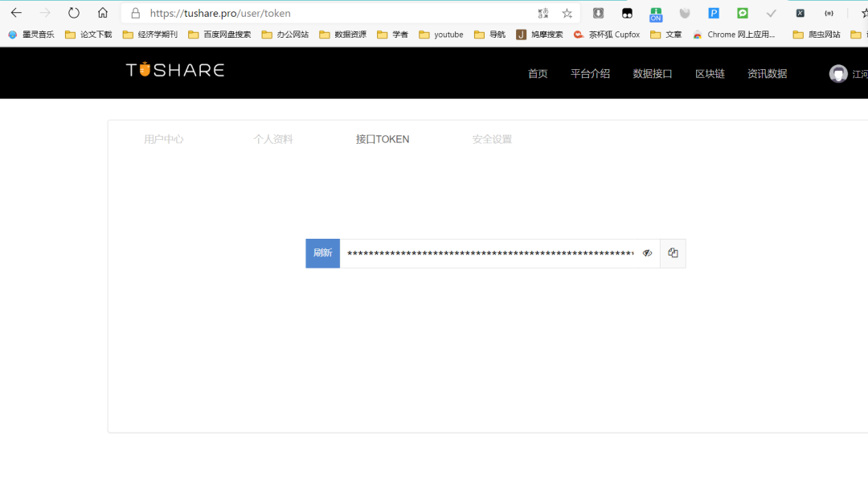Viewport: 868px width, 488px height.
Task: Open 数据接口 in site navigation
Action: tap(652, 74)
